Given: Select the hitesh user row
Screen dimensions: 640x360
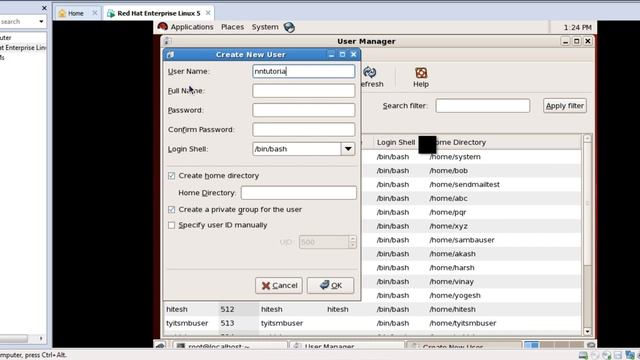Looking at the screenshot, I should tap(372, 309).
